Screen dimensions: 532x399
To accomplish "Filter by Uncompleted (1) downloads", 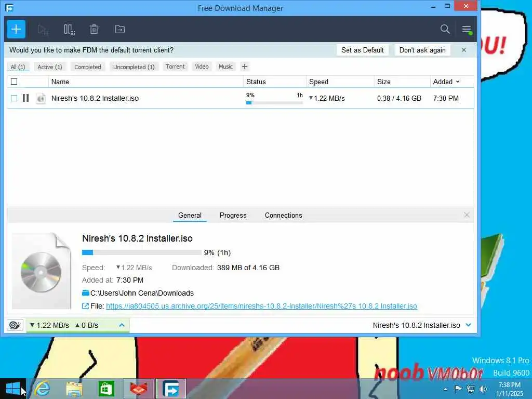I will pyautogui.click(x=134, y=67).
